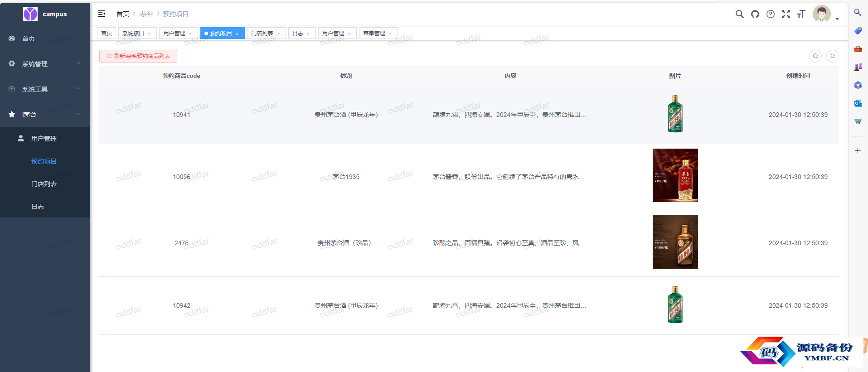This screenshot has height=372, width=868.
Task: Click breadcrumb item i茅台
Action: (x=146, y=14)
